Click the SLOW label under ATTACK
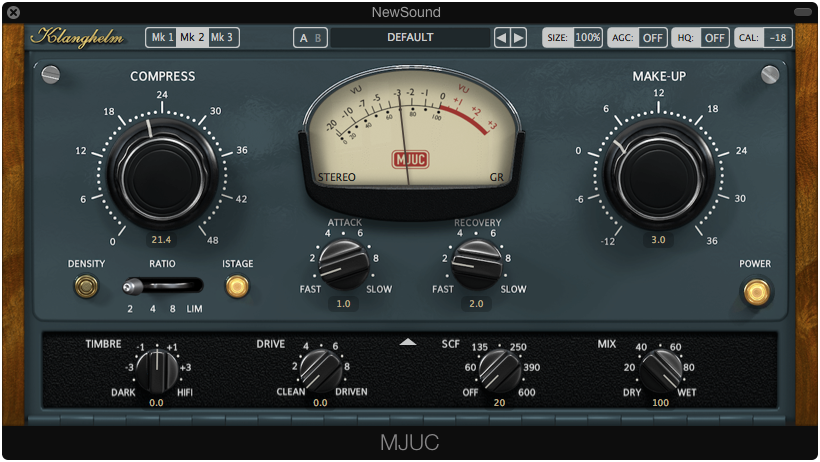The width and height of the screenshot is (820, 462). pos(379,289)
